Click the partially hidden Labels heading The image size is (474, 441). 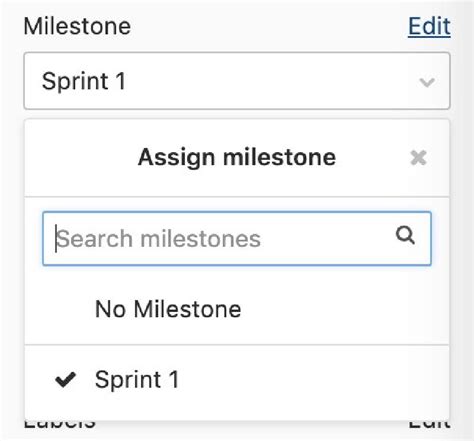60,424
